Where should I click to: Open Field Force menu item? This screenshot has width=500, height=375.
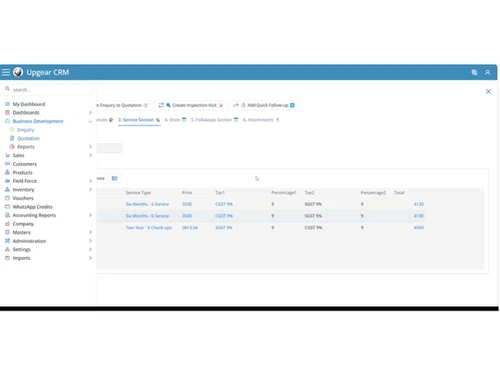pos(25,181)
